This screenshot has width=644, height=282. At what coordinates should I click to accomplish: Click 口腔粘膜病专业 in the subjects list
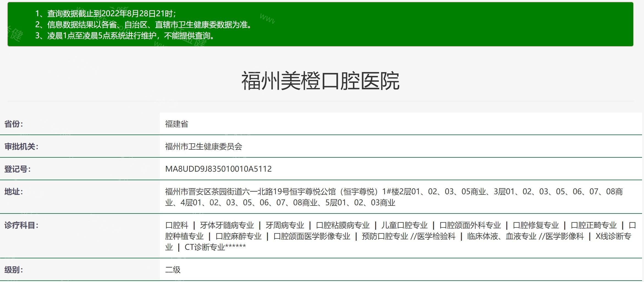click(343, 225)
